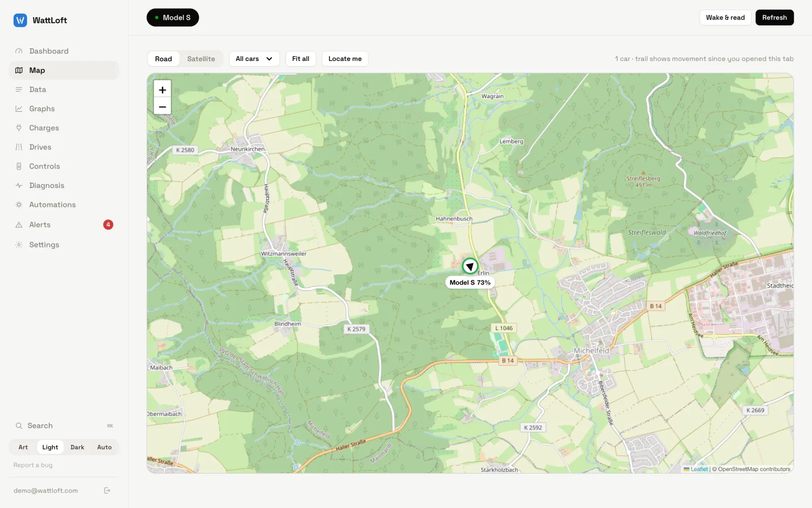Open the Report a bug link
This screenshot has width=812, height=508.
point(33,465)
